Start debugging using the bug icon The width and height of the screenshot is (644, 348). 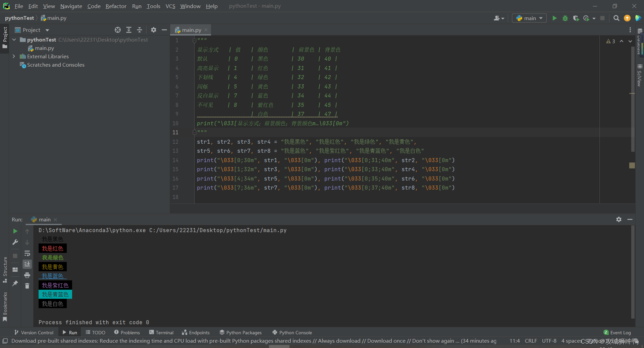point(565,18)
